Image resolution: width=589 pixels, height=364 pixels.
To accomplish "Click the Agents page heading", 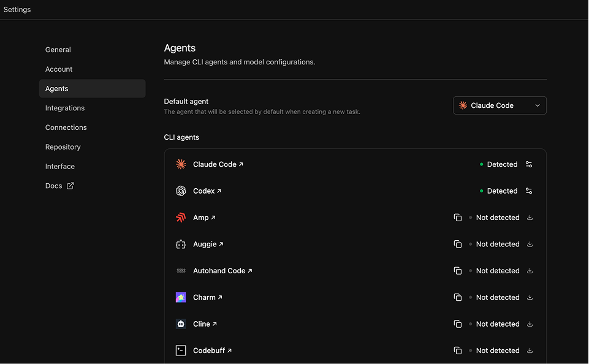I will tap(180, 48).
